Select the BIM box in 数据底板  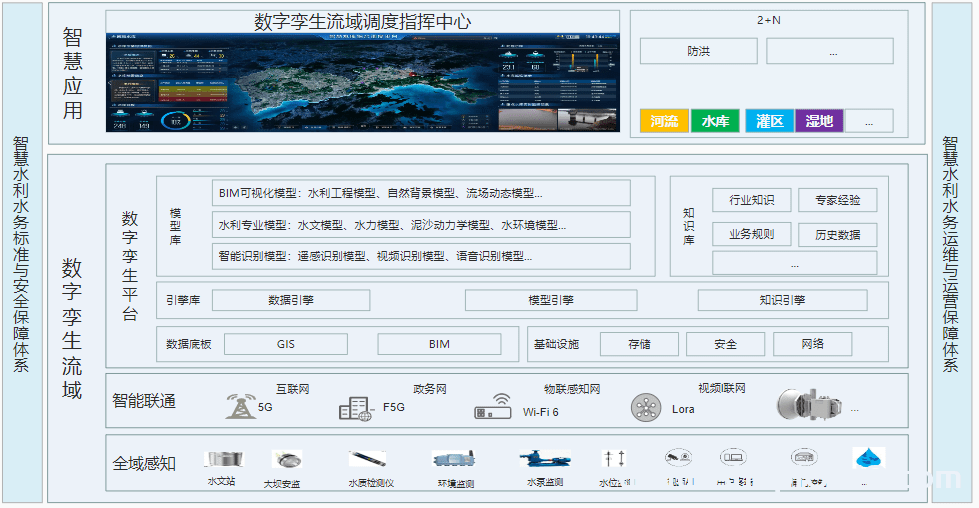pyautogui.click(x=440, y=344)
